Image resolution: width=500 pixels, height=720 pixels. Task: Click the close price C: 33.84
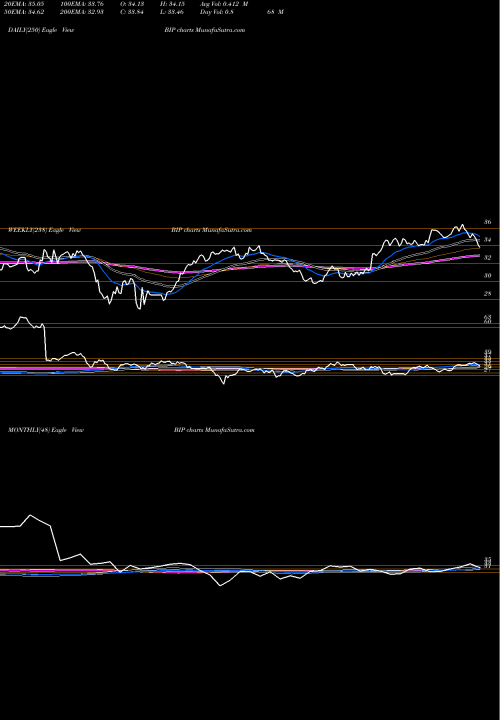[132, 12]
